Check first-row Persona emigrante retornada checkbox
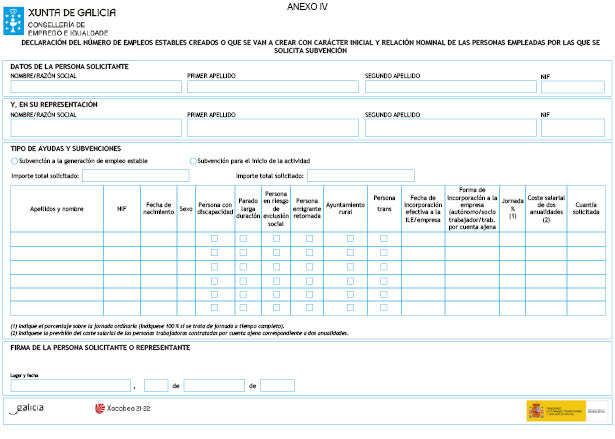Viewport: 615px width, 439px height. pos(307,239)
